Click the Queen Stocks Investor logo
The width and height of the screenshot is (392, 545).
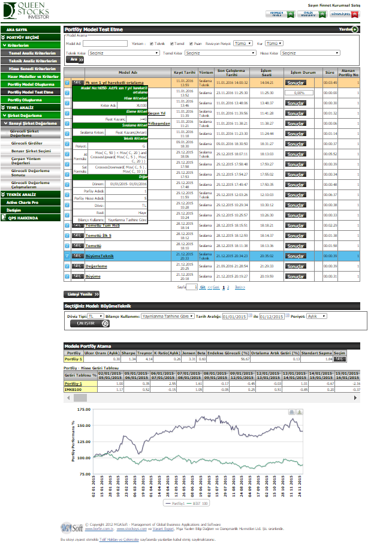click(26, 10)
